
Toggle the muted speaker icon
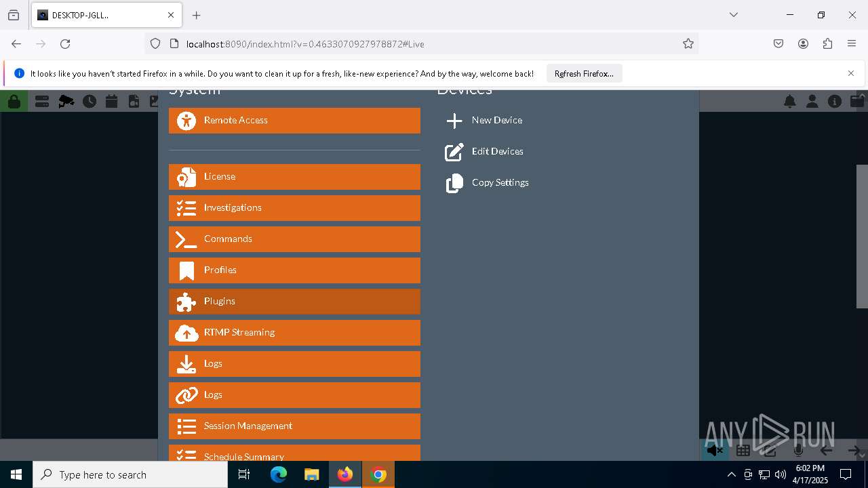tap(715, 450)
